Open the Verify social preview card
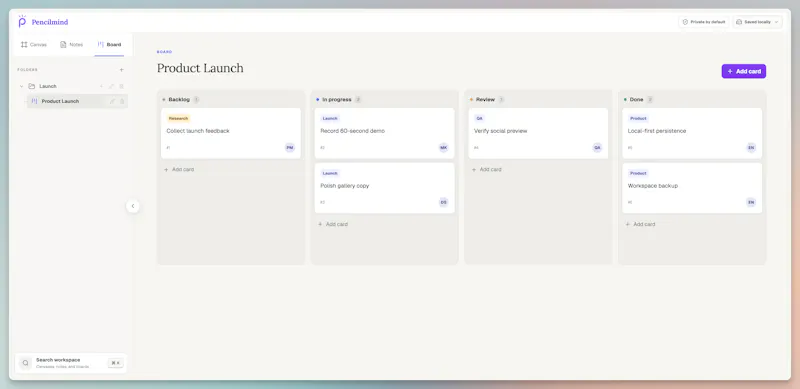 [x=538, y=133]
